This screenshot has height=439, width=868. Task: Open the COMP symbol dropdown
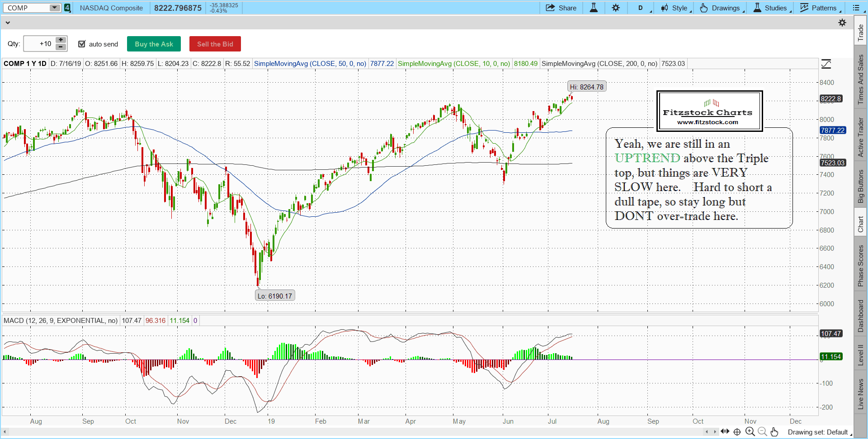pos(54,8)
